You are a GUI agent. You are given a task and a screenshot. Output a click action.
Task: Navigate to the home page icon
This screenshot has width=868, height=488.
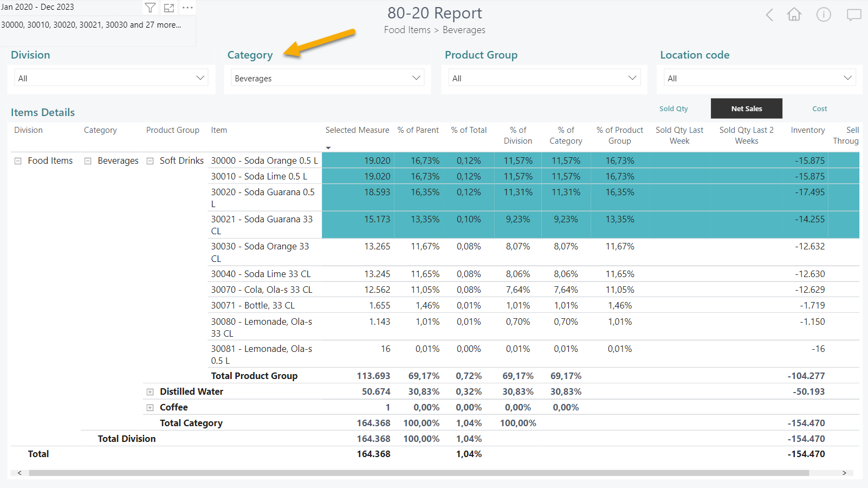click(794, 15)
